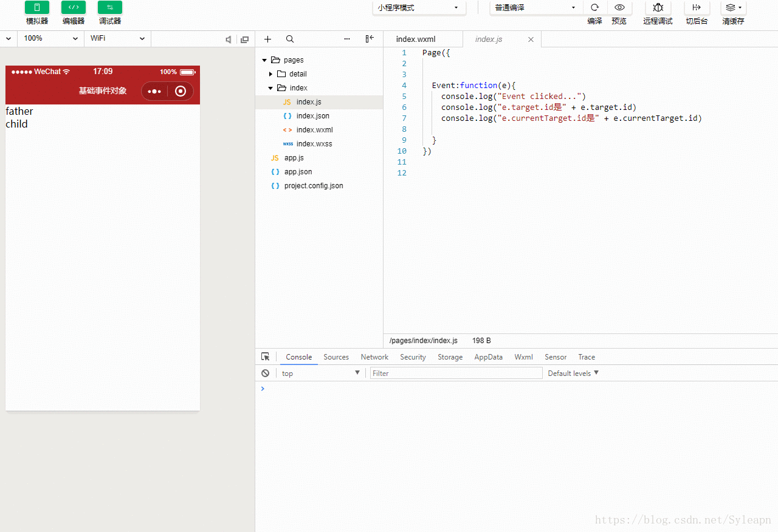Collapse the index folder
Image resolution: width=778 pixels, height=532 pixels.
click(x=271, y=88)
